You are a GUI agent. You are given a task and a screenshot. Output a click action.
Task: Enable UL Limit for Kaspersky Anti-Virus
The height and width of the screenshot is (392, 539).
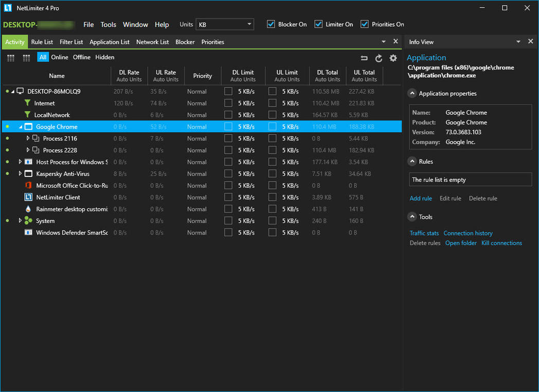click(x=272, y=174)
